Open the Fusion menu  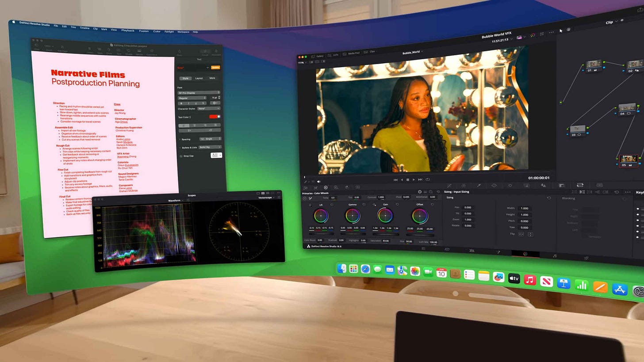pyautogui.click(x=144, y=31)
